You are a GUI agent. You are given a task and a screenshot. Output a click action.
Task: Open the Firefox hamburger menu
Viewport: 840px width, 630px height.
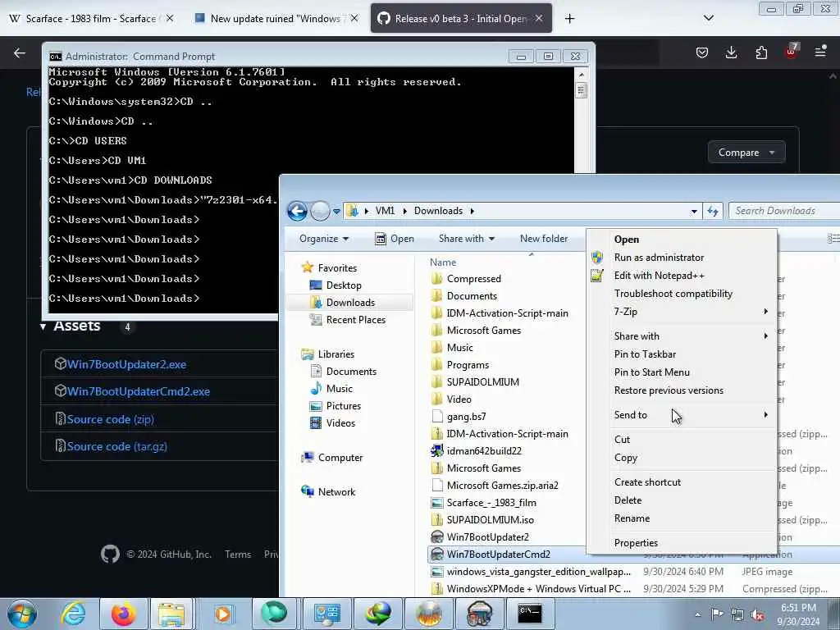pyautogui.click(x=820, y=52)
